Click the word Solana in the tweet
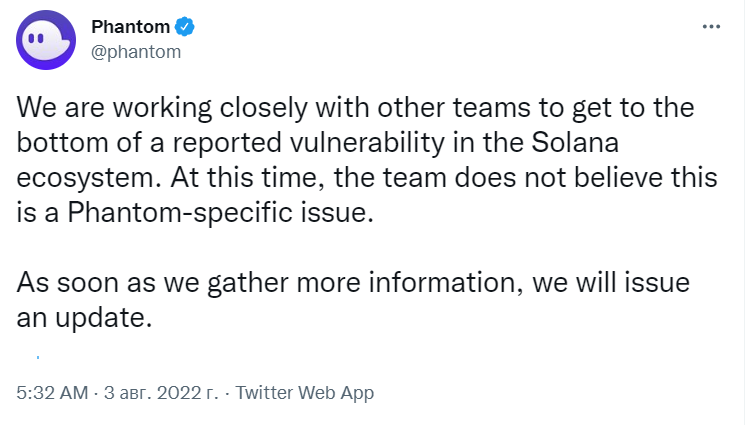 tap(575, 142)
